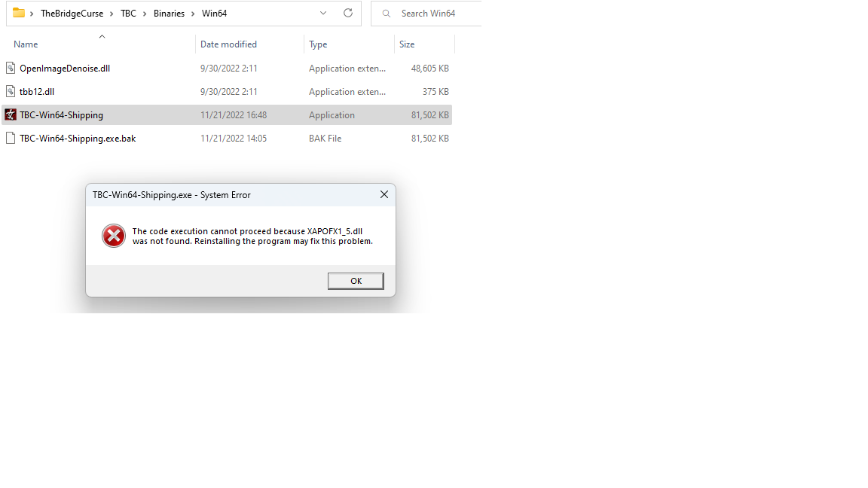Click the TBC-Win64-Shipping.exe.bak file icon
Screen dimensions: 868x488
tap(11, 139)
